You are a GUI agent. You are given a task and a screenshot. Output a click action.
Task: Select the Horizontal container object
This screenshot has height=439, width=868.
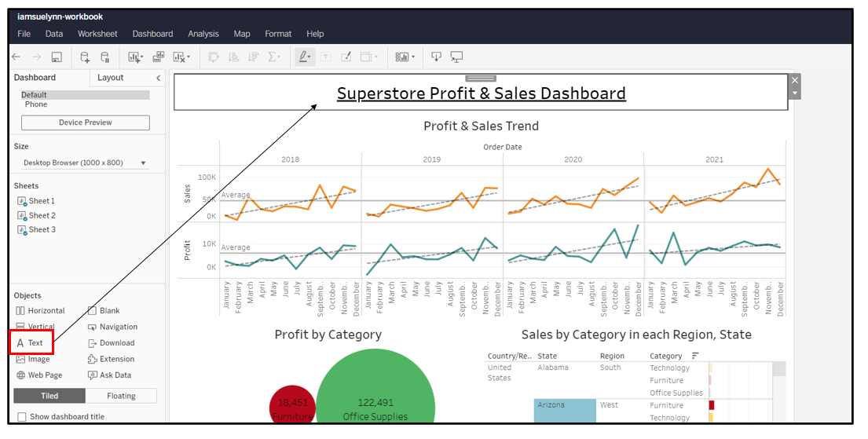[x=40, y=310]
